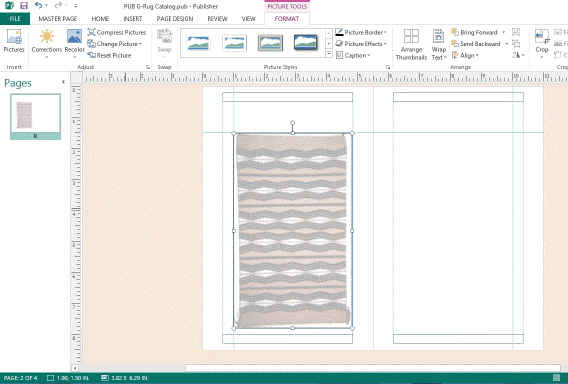Open the Picture Effects dropdown
Image resolution: width=568 pixels, height=384 pixels.
coord(361,44)
